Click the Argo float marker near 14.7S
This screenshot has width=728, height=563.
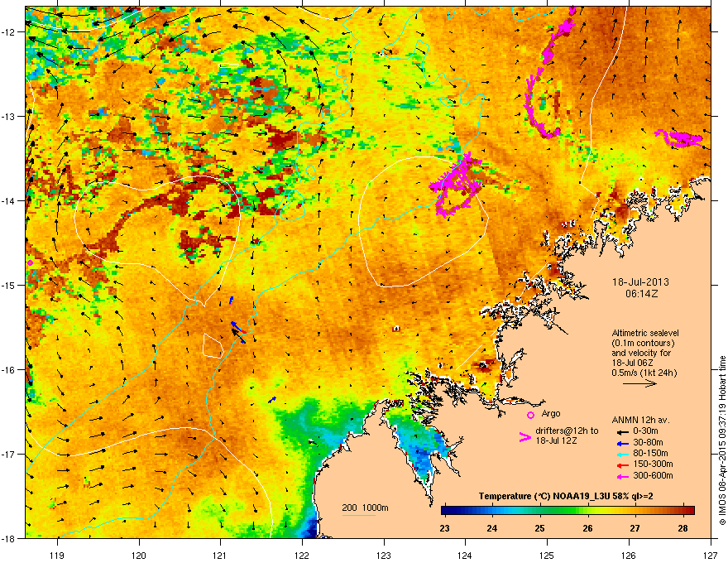[x=30, y=263]
